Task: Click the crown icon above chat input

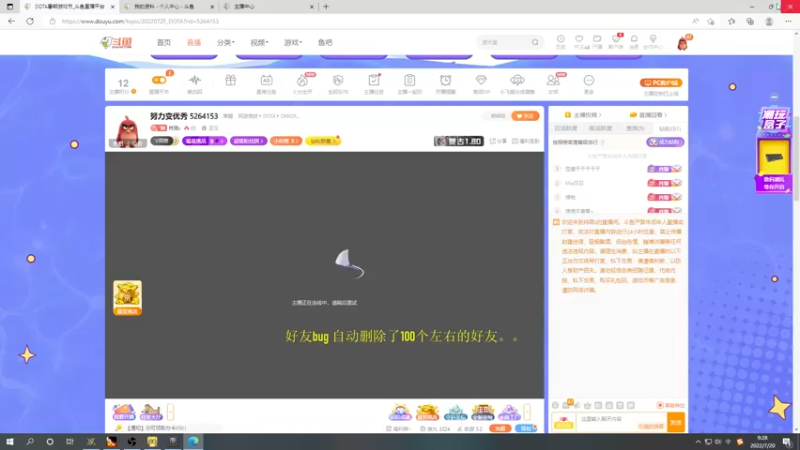Action: point(588,405)
